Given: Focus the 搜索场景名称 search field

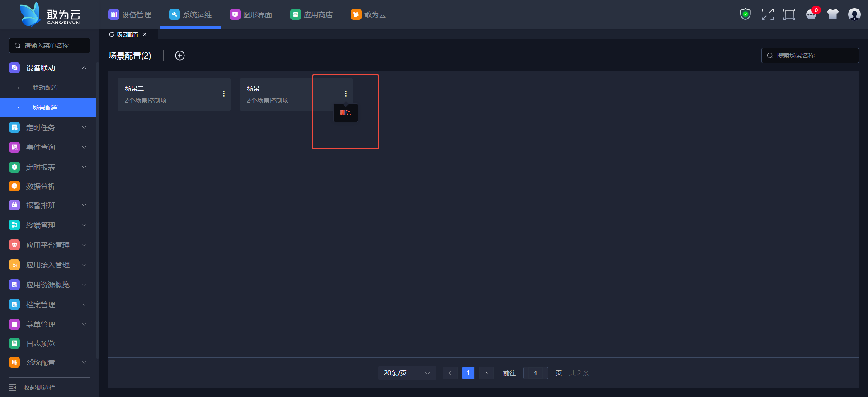Looking at the screenshot, I should pyautogui.click(x=810, y=56).
